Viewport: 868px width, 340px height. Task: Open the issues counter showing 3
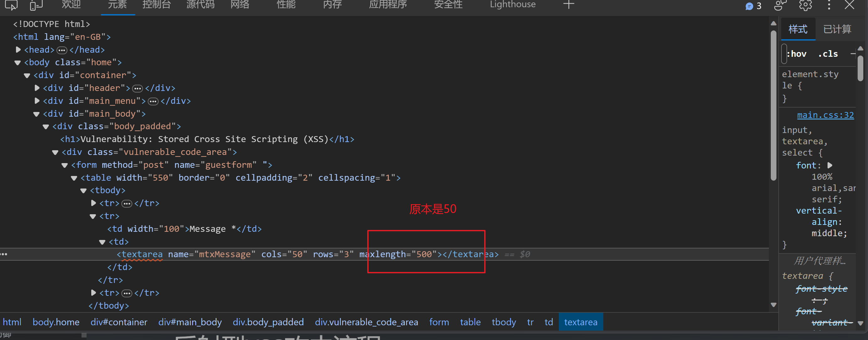pos(754,6)
